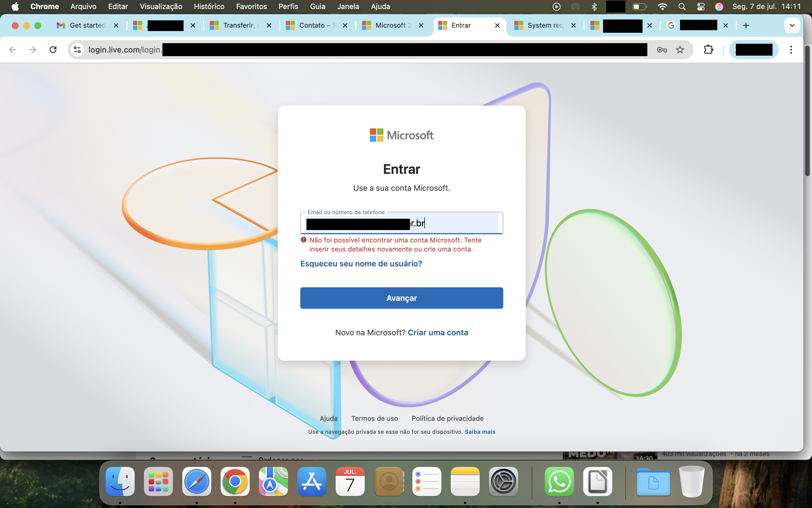Viewport: 812px width, 508px height.
Task: Click Criar uma conta link
Action: click(x=438, y=333)
